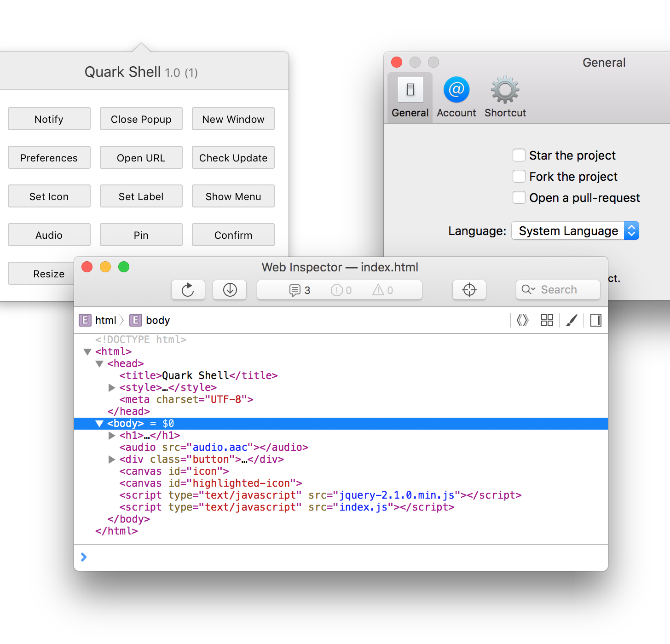The width and height of the screenshot is (670, 644).
Task: Click the magnifier icon in Search field
Action: pos(528,289)
